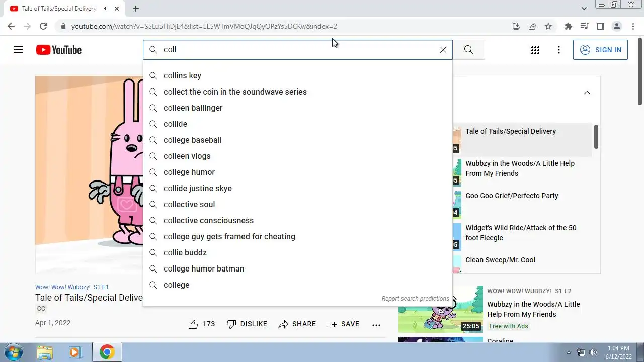Viewport: 644px width, 362px height.
Task: Pick collie buddz suggestion
Action: click(x=298, y=252)
